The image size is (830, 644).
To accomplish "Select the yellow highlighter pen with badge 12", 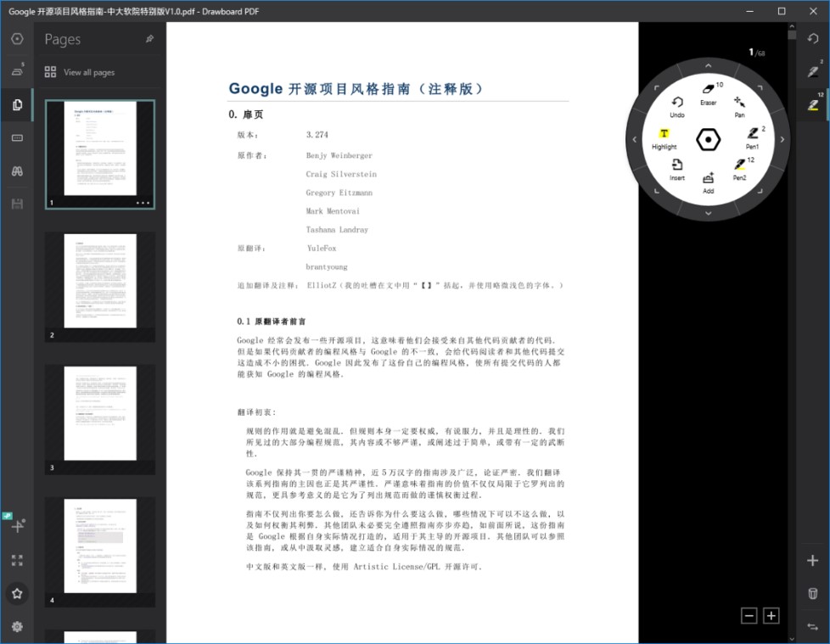I will [814, 104].
